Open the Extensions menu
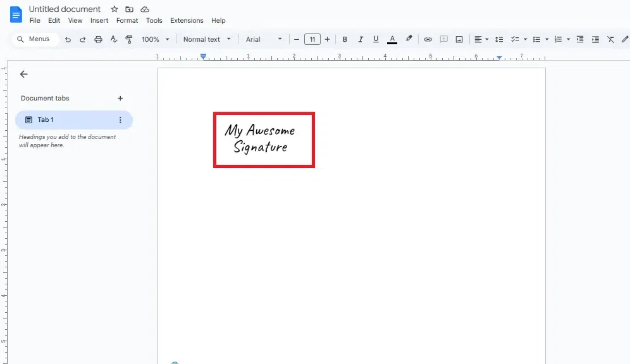630x364 pixels. (x=187, y=20)
